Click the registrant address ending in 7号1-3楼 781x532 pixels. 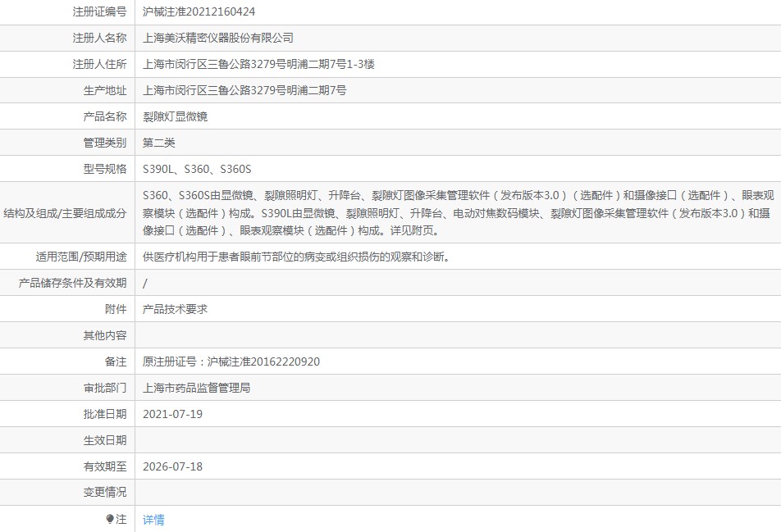pos(258,64)
